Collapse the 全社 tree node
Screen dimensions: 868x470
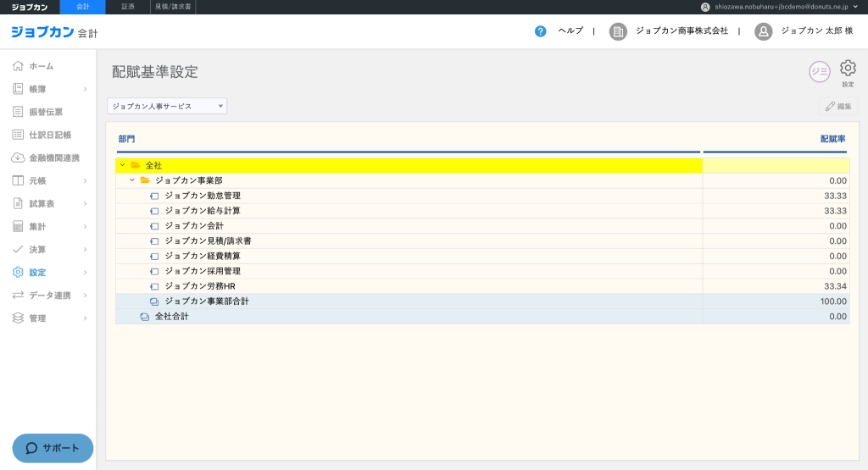[122, 165]
